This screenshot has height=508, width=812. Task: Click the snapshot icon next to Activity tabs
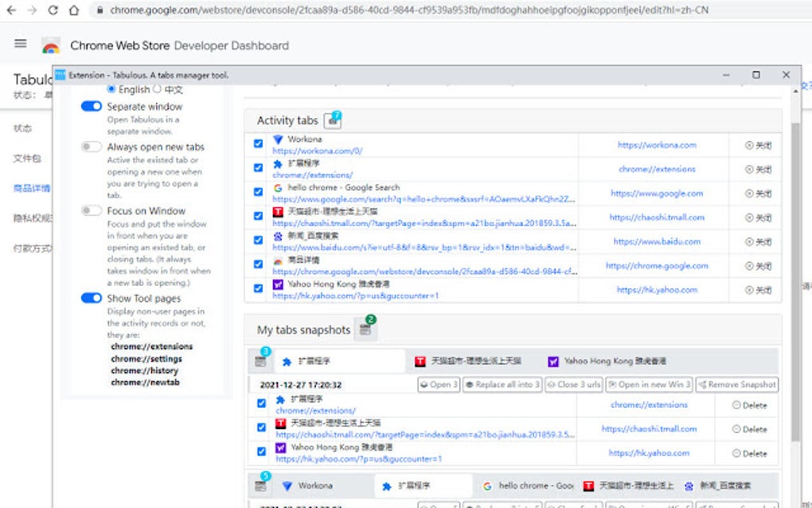pyautogui.click(x=331, y=119)
